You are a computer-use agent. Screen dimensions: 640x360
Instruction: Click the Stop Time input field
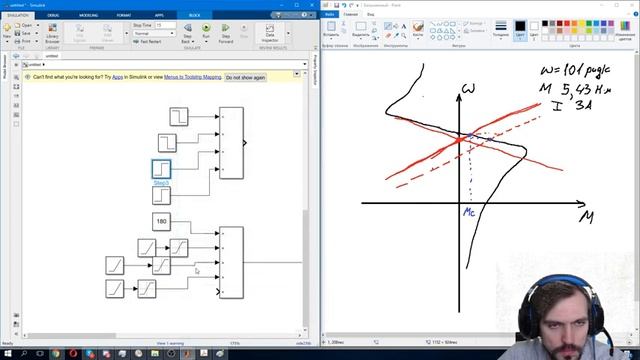coord(165,25)
